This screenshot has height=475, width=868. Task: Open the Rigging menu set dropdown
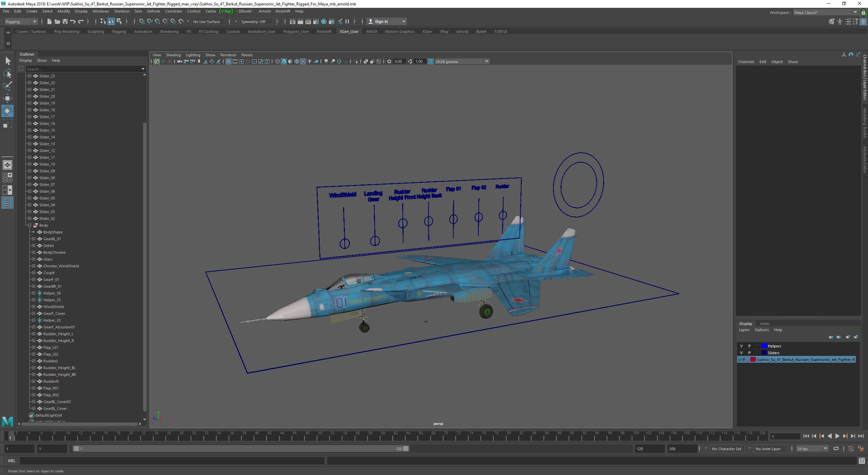point(21,22)
